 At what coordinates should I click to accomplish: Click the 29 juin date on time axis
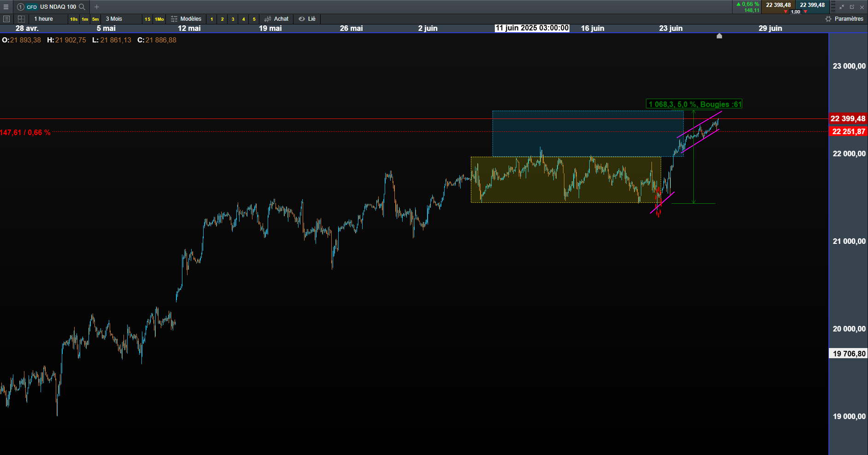coord(770,28)
